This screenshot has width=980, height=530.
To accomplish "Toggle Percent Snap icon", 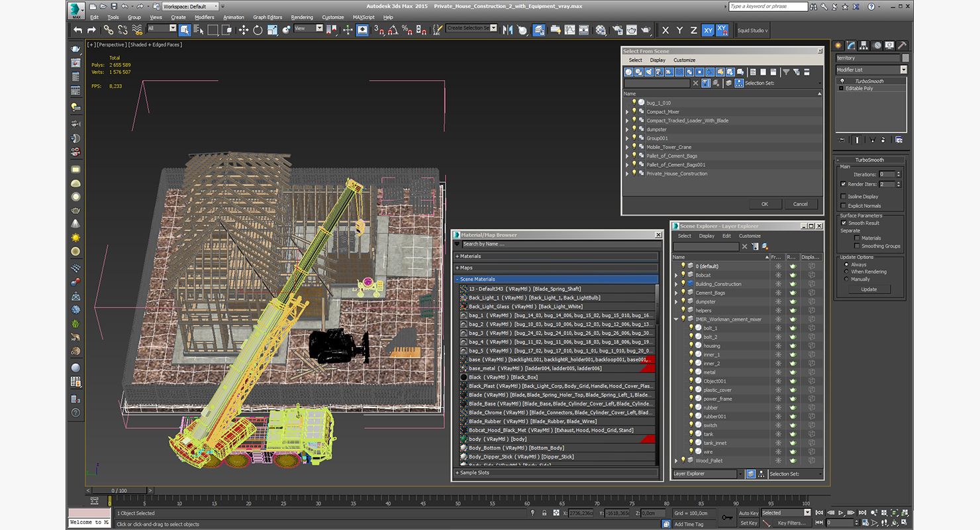I will pyautogui.click(x=407, y=30).
